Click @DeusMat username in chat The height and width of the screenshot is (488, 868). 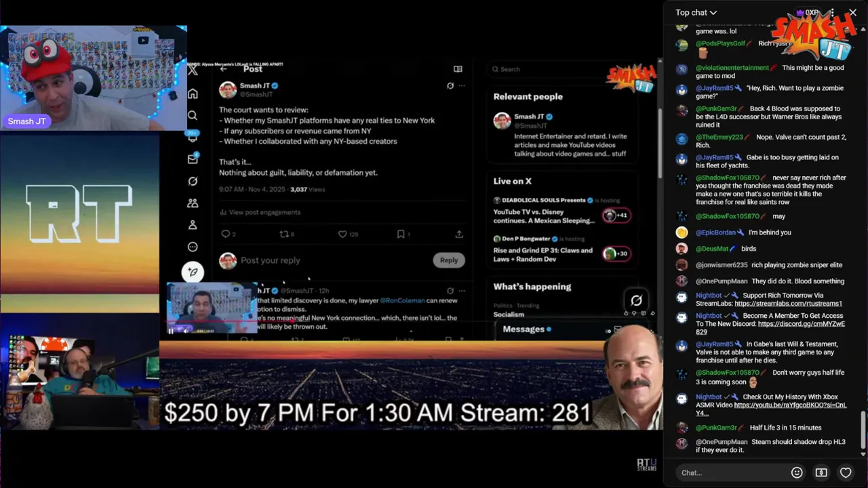712,249
